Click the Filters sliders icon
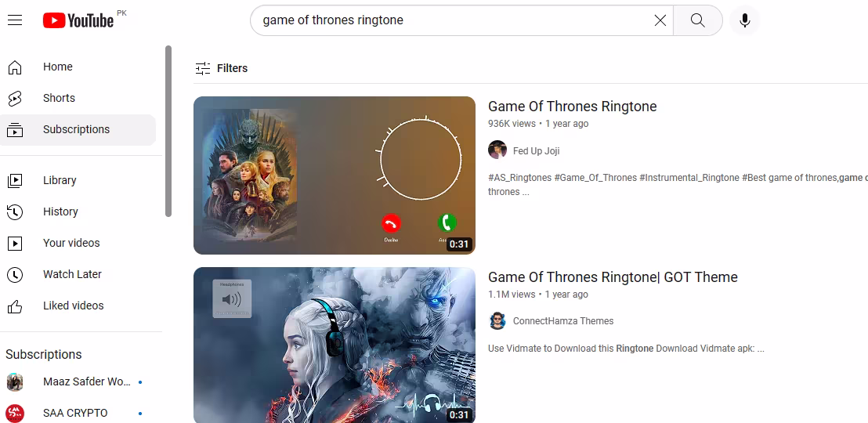868x423 pixels. pyautogui.click(x=203, y=68)
